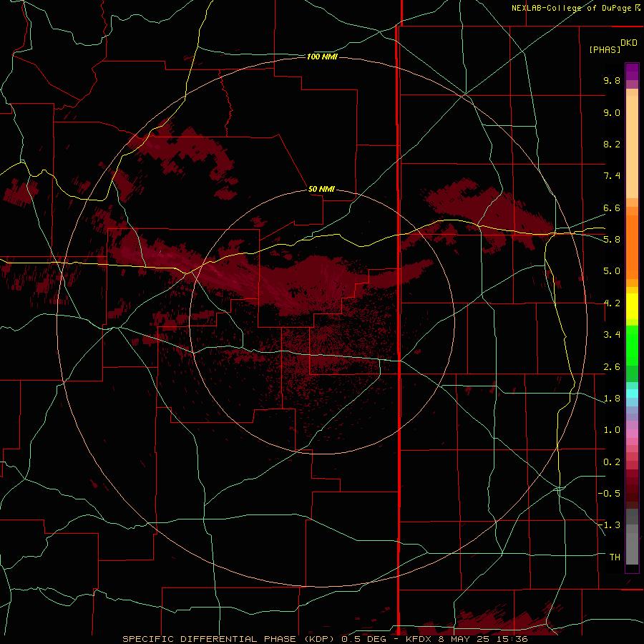
Task: Select the 6.6 scale value
Action: (x=612, y=208)
